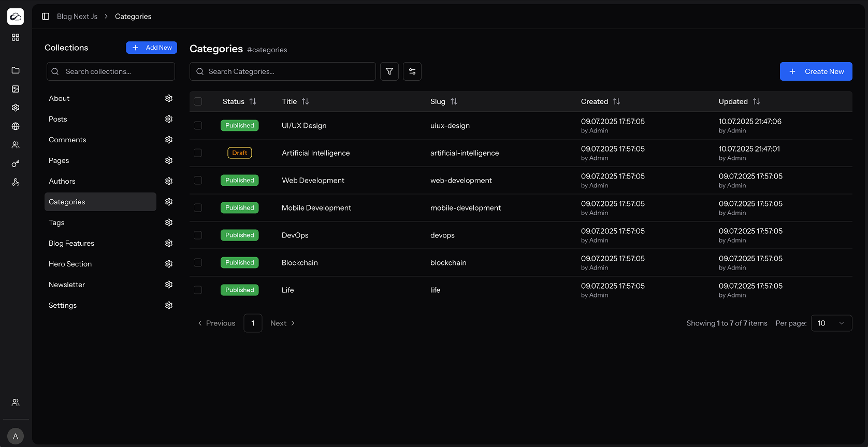
Task: Open the Artificial Intelligence category title
Action: coord(316,153)
